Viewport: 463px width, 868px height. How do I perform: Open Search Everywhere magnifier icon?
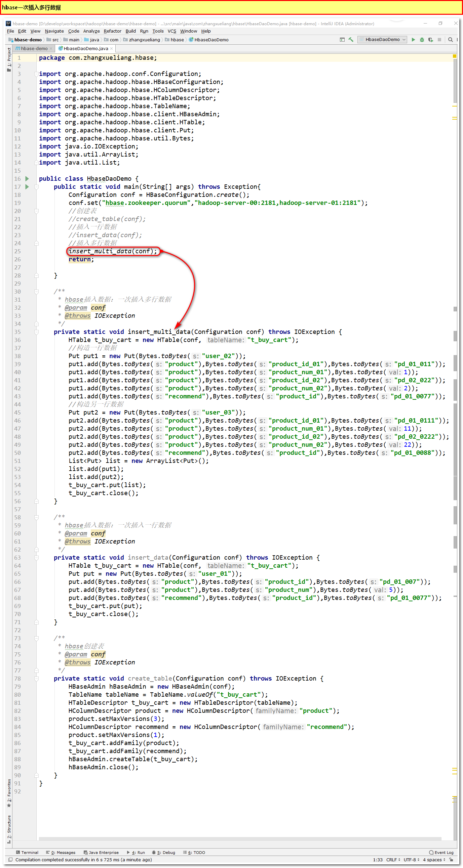[451, 39]
